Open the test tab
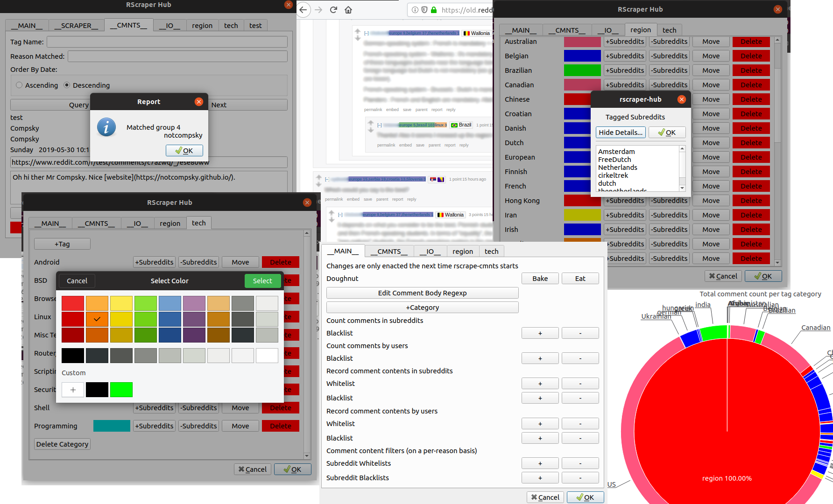Screen dimensions: 833x504 click(255, 26)
